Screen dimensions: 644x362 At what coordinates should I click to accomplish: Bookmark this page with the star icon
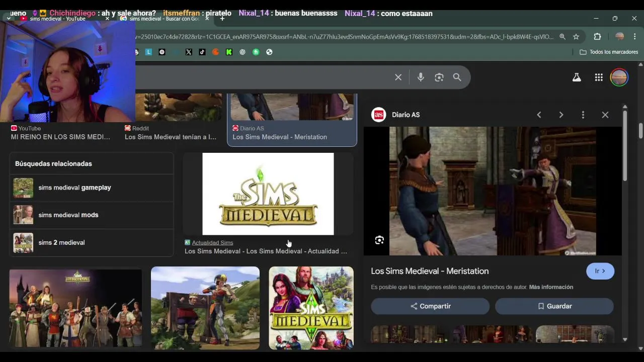576,37
